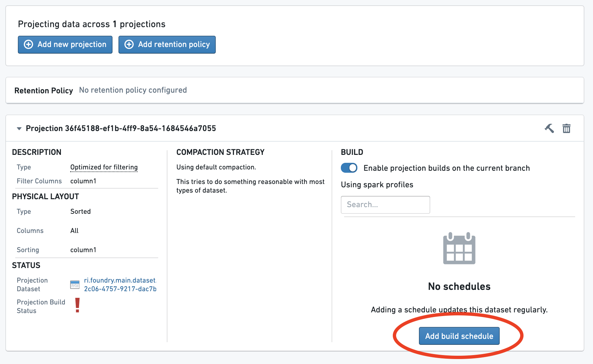
Task: Delete the projection with the trash icon
Action: 567,128
